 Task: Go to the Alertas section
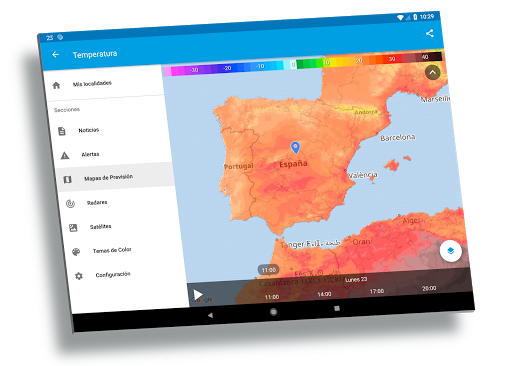90,154
